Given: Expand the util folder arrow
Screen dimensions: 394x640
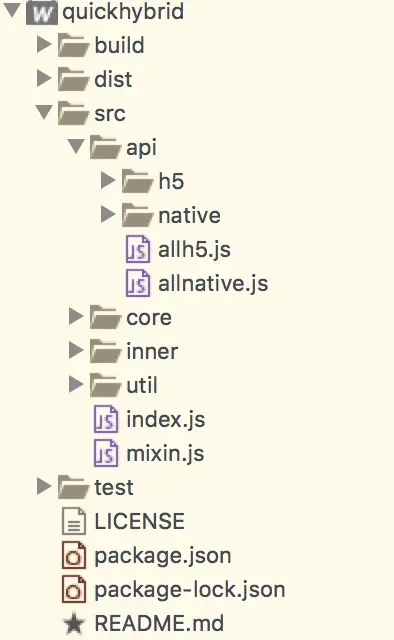Looking at the screenshot, I should pos(76,384).
